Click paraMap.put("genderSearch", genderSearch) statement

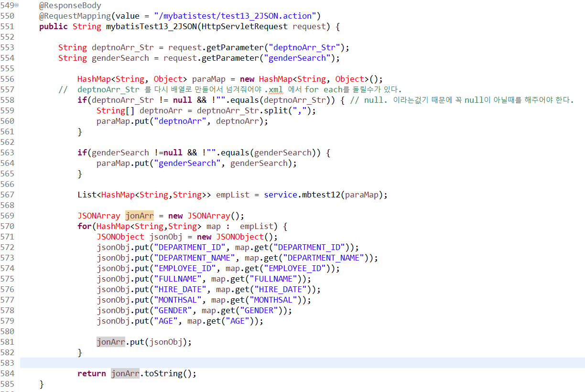coord(197,163)
